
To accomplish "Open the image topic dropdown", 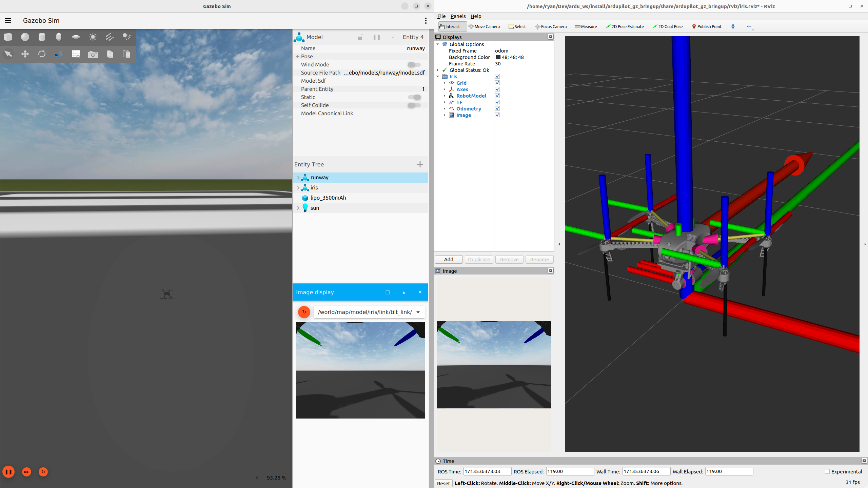I will click(418, 312).
